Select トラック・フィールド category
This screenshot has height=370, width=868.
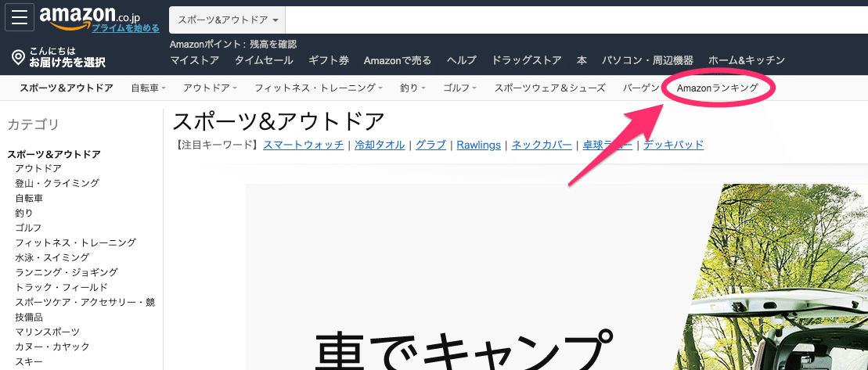61,288
